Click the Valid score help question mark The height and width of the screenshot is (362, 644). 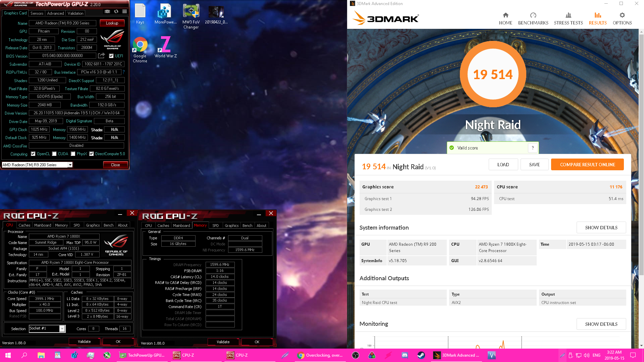(533, 148)
